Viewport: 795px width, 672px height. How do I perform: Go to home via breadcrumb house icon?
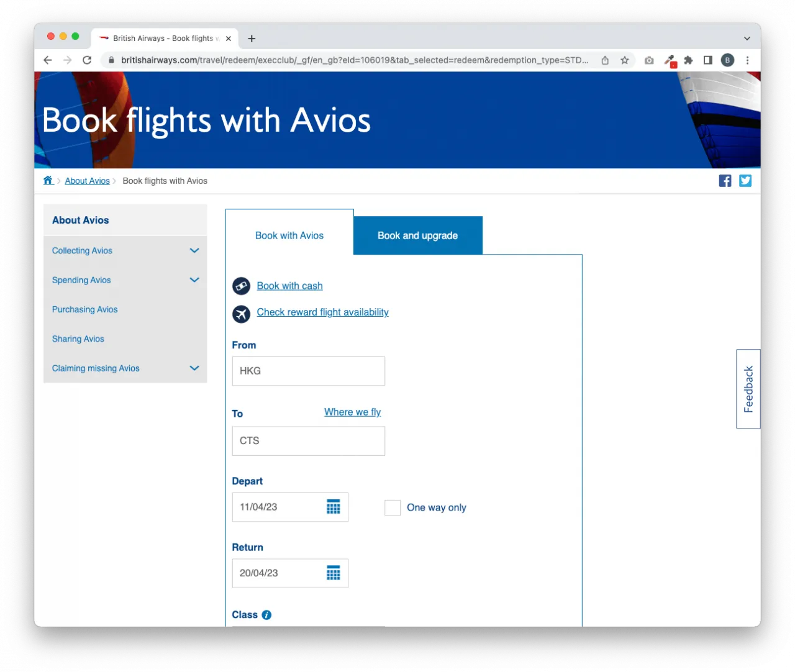[x=48, y=180]
